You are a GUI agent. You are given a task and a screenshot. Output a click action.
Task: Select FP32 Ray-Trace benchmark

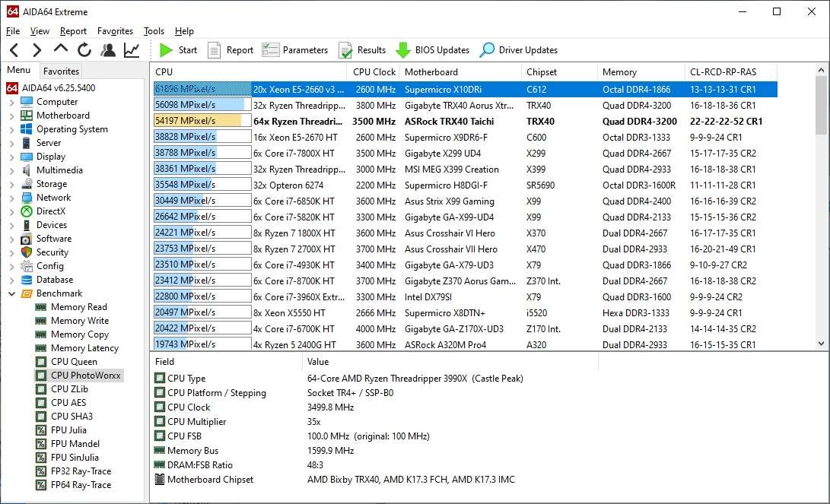coord(81,471)
